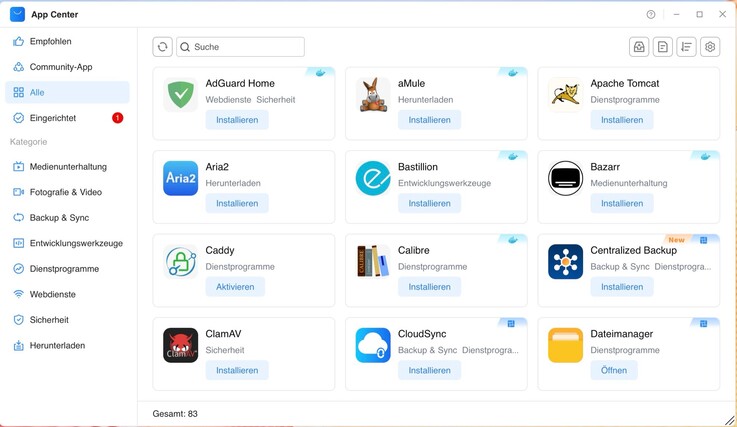Open the Empfohlen section
The image size is (737, 427).
pyautogui.click(x=67, y=41)
